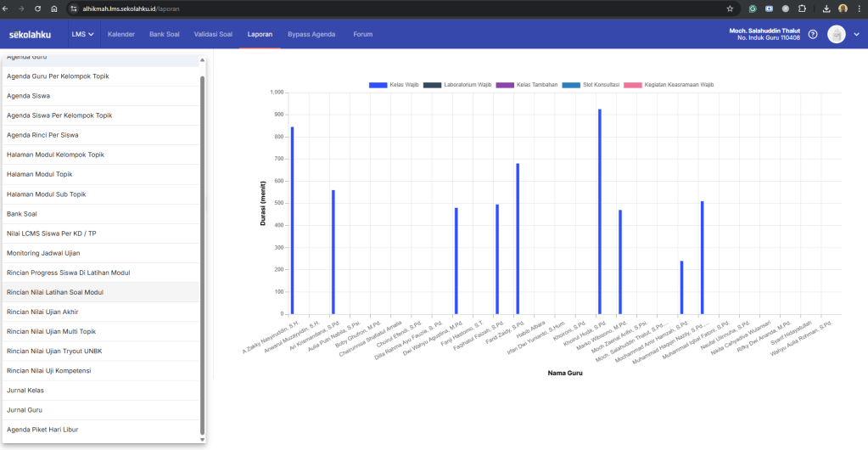Open the LMS dropdown menu
This screenshot has width=868, height=450.
(83, 35)
